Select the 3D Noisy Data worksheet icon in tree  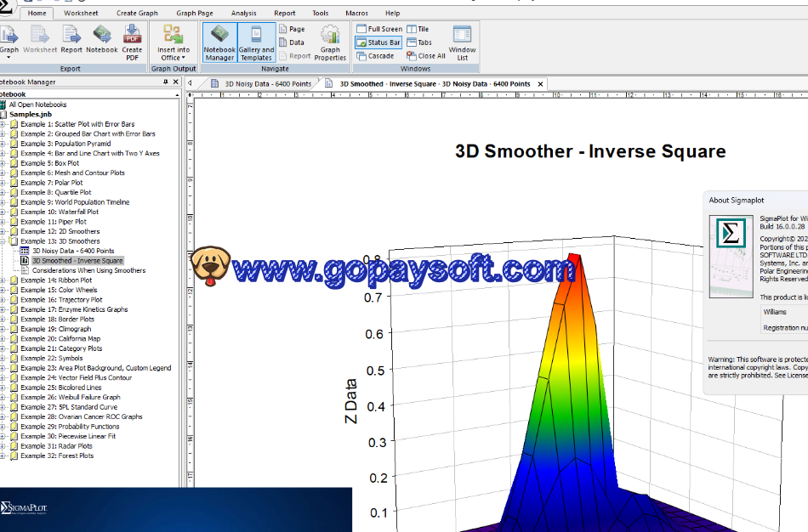24,251
